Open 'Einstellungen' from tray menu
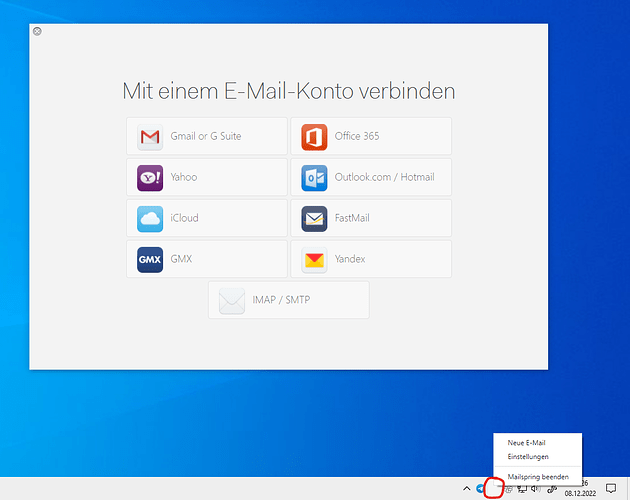 tap(537, 457)
